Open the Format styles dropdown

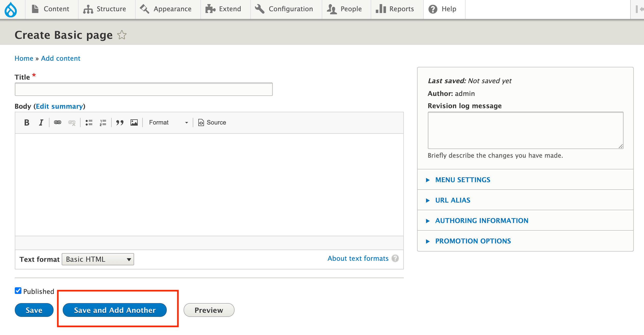[x=168, y=122]
